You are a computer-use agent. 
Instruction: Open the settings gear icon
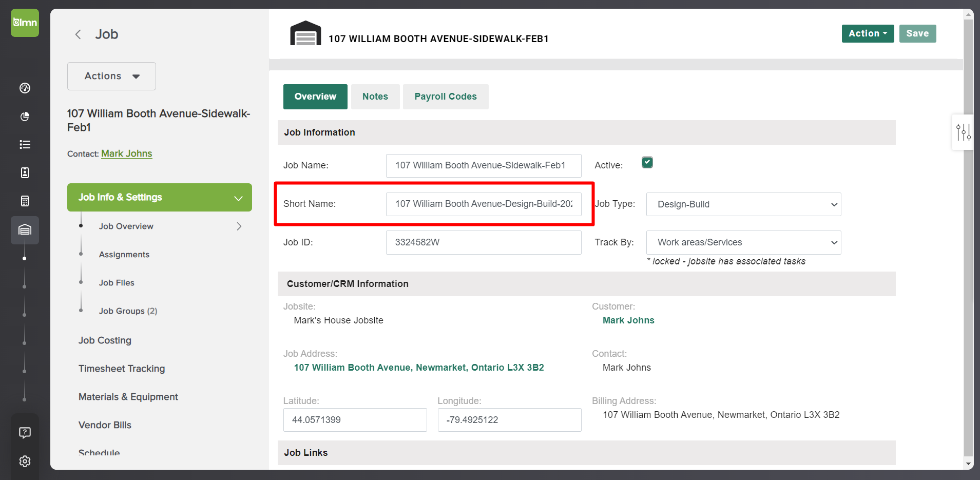25,461
